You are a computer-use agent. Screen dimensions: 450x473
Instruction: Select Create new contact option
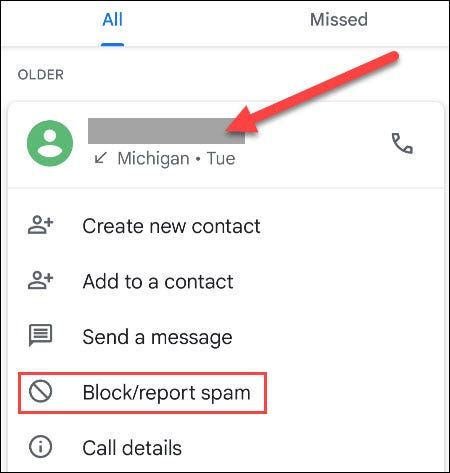(x=171, y=226)
